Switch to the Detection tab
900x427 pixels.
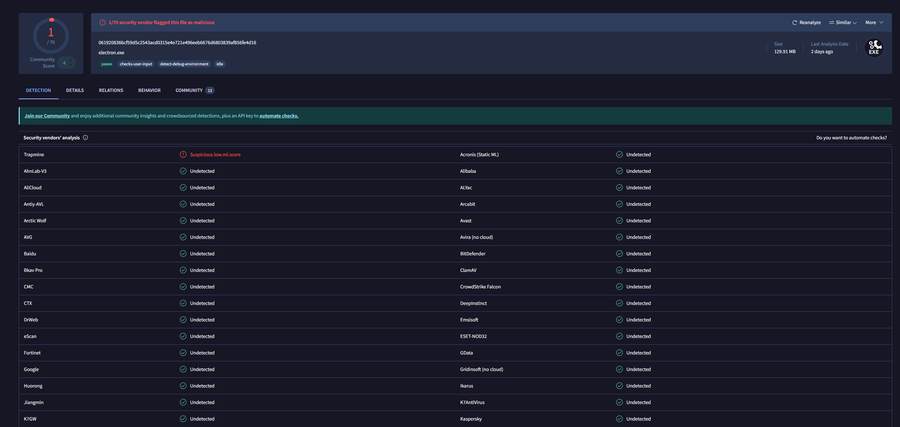point(38,90)
